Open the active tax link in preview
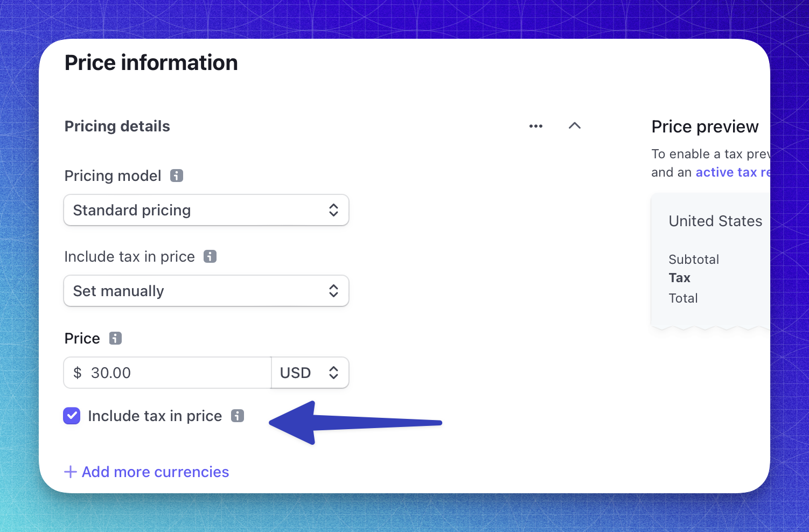 tap(733, 172)
